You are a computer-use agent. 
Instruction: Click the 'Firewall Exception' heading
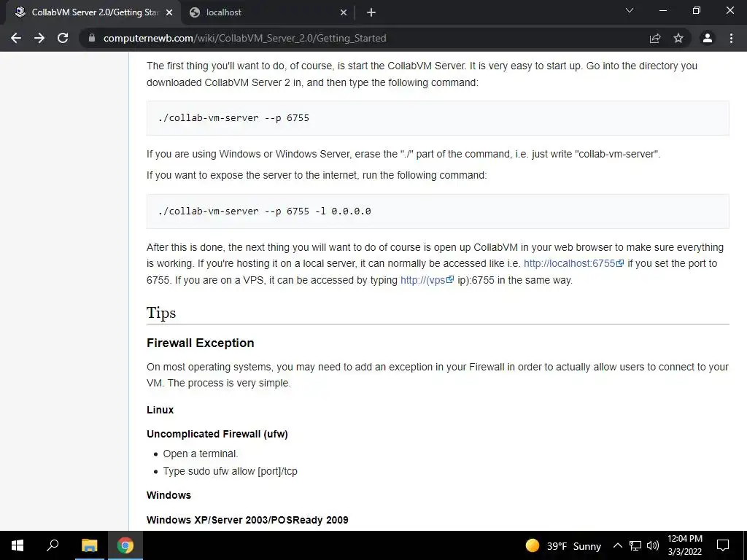[200, 343]
